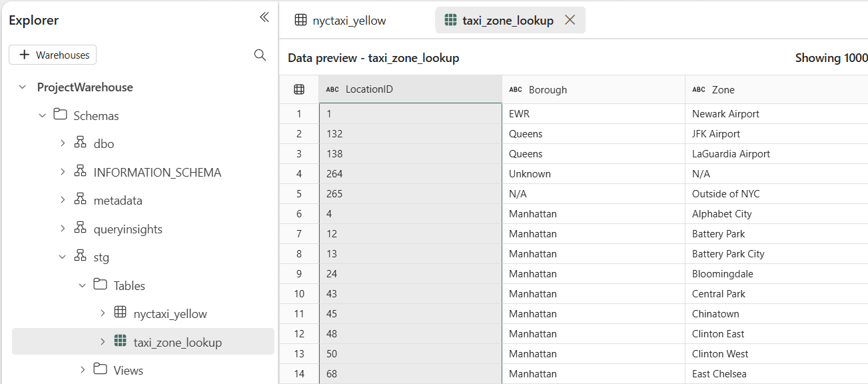Image resolution: width=868 pixels, height=384 pixels.
Task: Click the Newark Airport zone cell
Action: click(777, 114)
